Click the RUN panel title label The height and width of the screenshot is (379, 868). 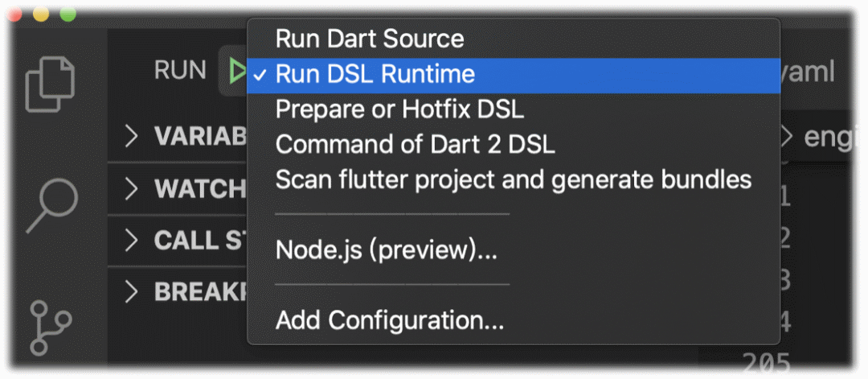[x=180, y=71]
